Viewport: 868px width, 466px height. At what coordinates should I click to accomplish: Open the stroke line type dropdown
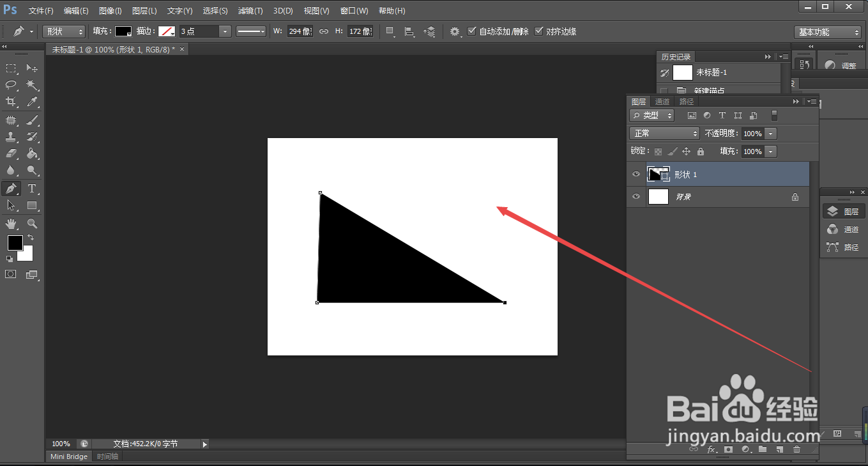pos(251,31)
